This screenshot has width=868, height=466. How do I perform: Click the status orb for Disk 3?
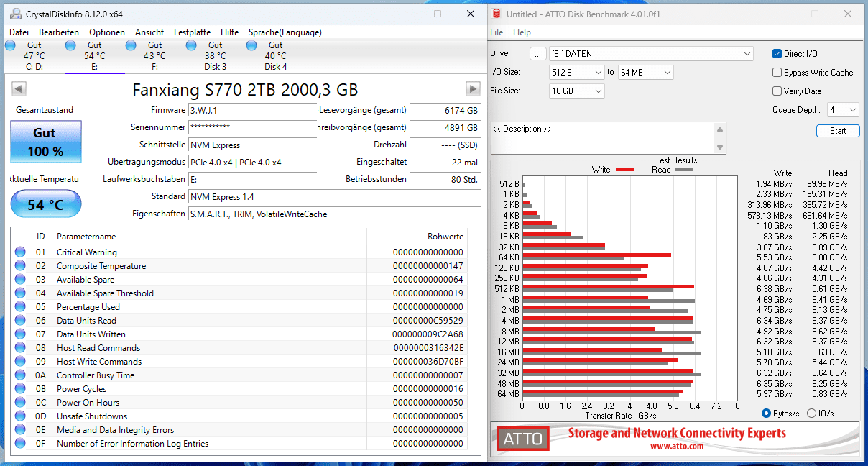pos(191,45)
